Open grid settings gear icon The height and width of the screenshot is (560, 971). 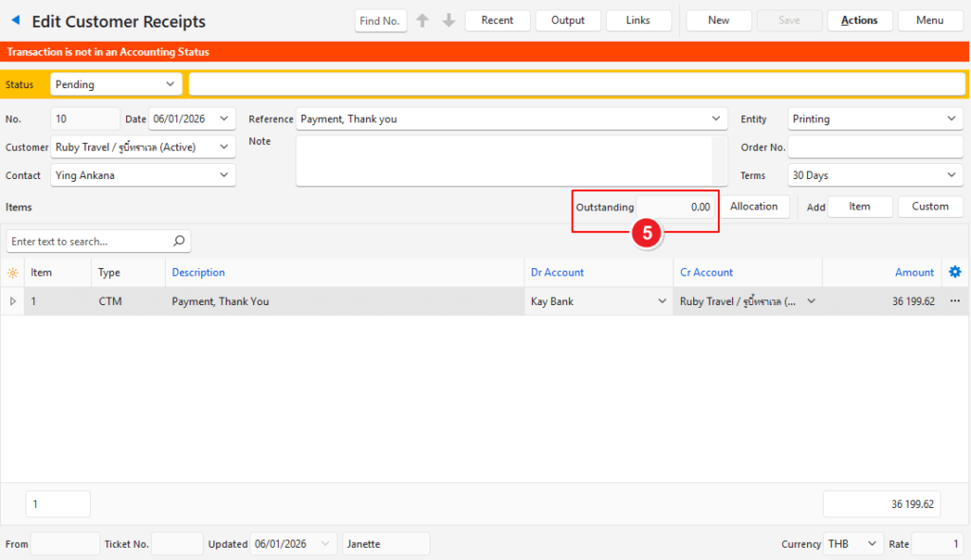click(955, 272)
